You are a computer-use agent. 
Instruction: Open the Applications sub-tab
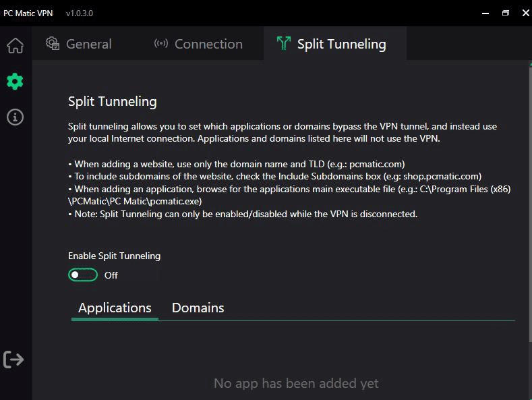click(115, 308)
